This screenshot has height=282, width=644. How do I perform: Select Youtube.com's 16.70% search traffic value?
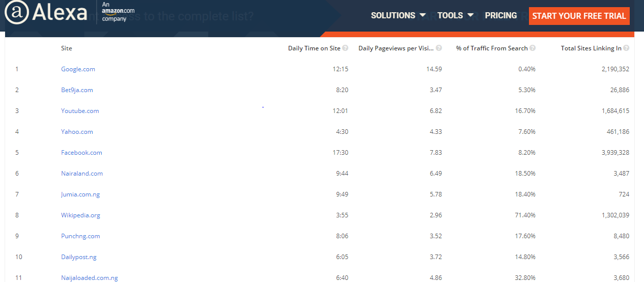pos(525,111)
